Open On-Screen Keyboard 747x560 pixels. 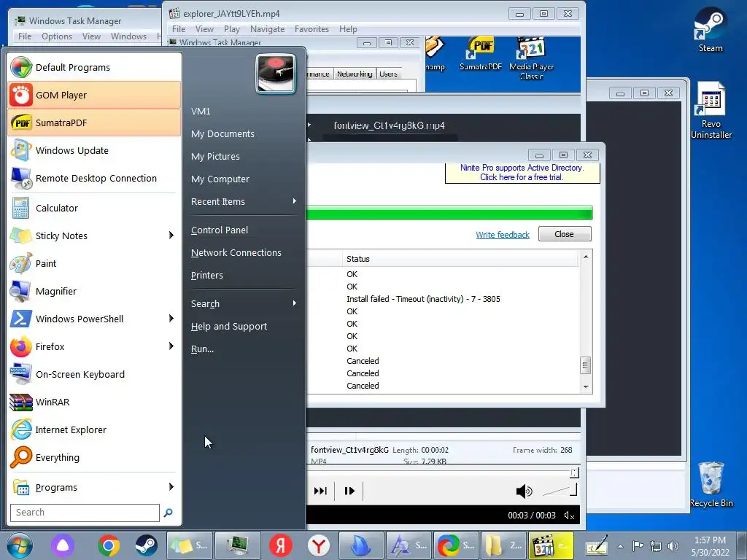(94, 374)
